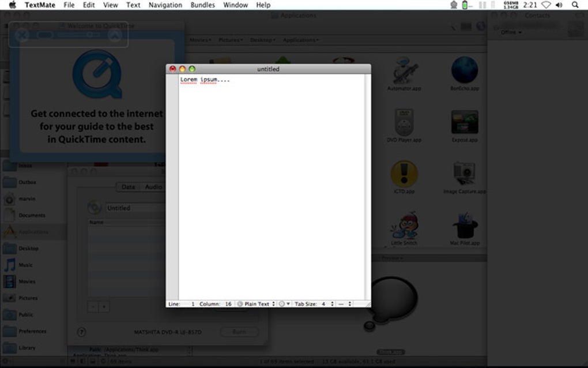Open the Spotlight search magnifier
Screen dimensions: 588x368
click(575, 5)
